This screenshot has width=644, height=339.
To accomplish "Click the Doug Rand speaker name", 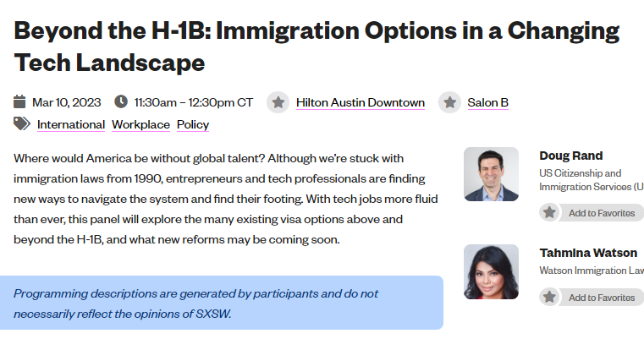I will (571, 156).
